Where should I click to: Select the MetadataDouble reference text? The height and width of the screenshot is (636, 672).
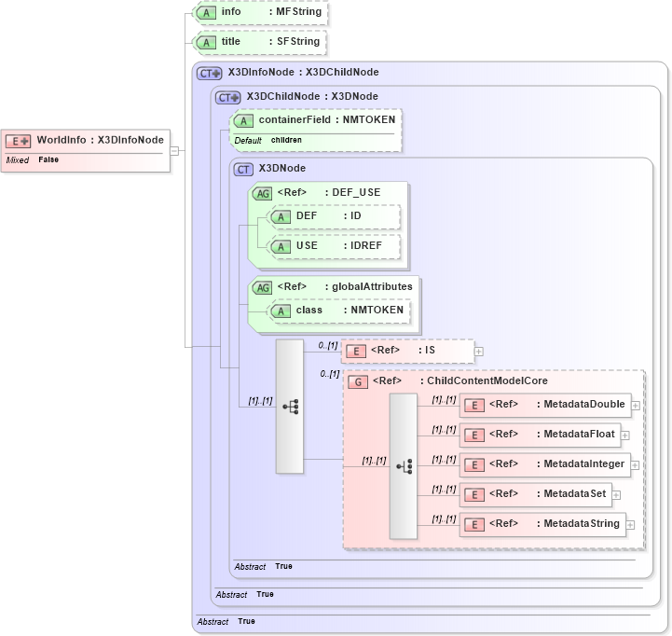(556, 404)
